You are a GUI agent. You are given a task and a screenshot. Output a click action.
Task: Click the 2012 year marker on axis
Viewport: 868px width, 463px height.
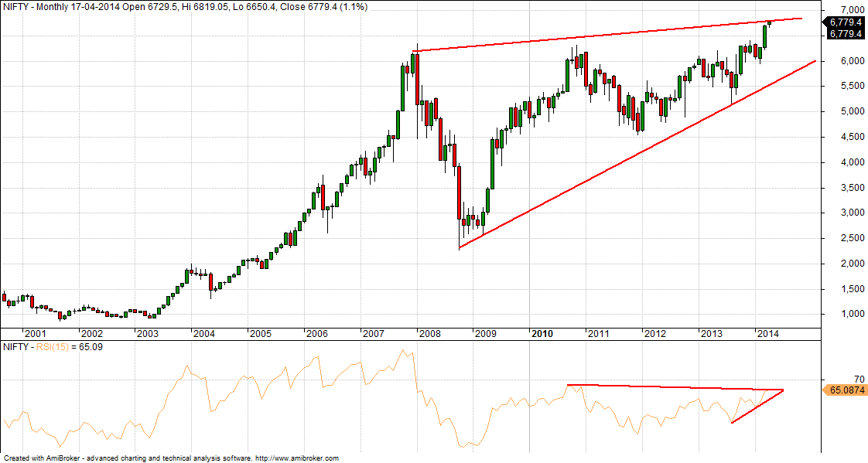[654, 334]
